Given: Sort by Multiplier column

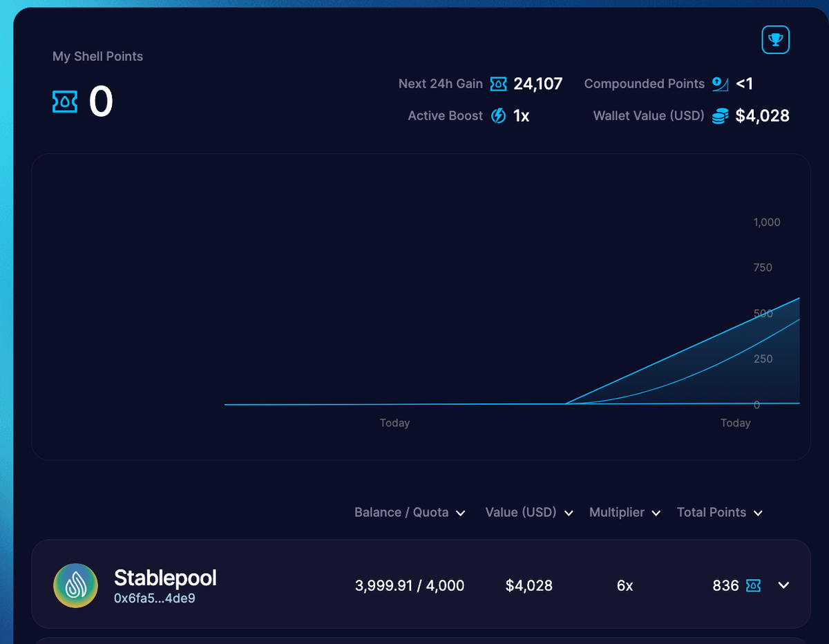Looking at the screenshot, I should [625, 513].
